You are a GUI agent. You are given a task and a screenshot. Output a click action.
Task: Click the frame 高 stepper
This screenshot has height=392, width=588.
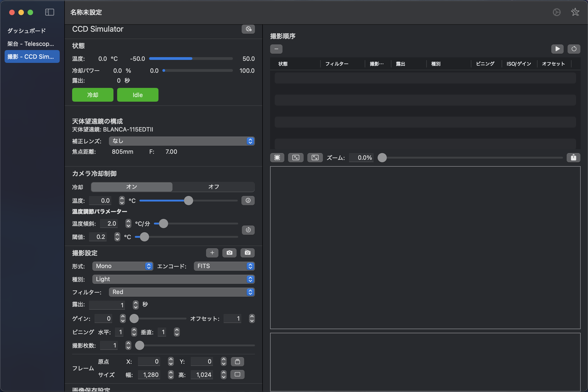tap(224, 375)
